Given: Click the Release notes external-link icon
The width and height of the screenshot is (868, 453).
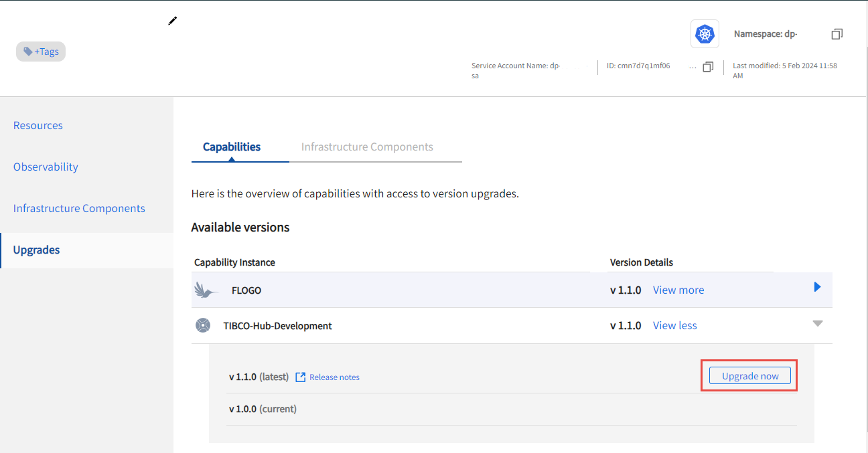Looking at the screenshot, I should coord(301,377).
